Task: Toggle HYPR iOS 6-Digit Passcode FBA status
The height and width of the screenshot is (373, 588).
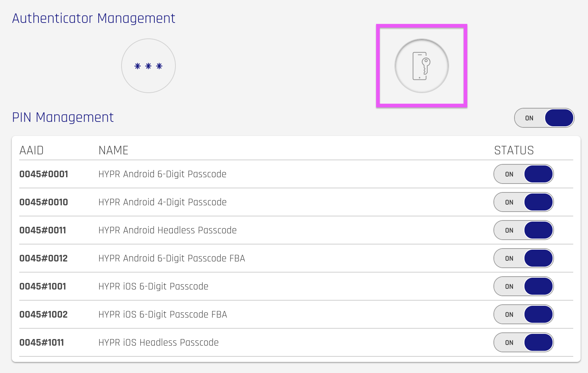Action: 523,314
